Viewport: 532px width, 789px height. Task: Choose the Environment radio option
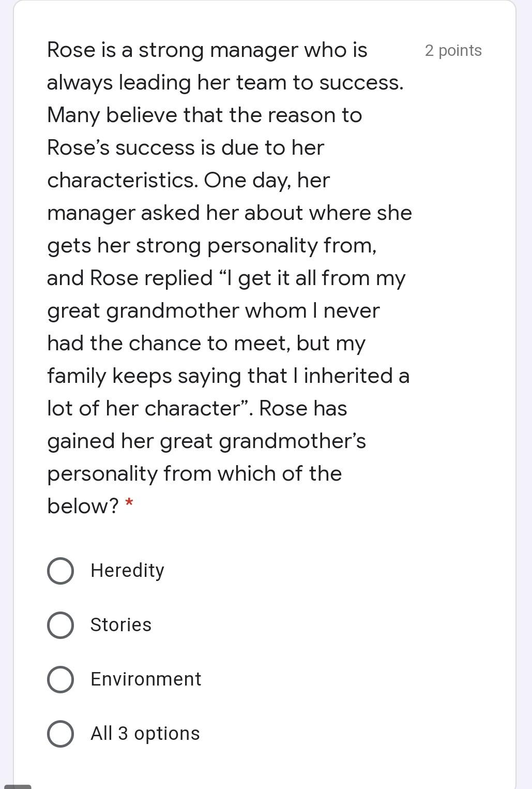(60, 679)
